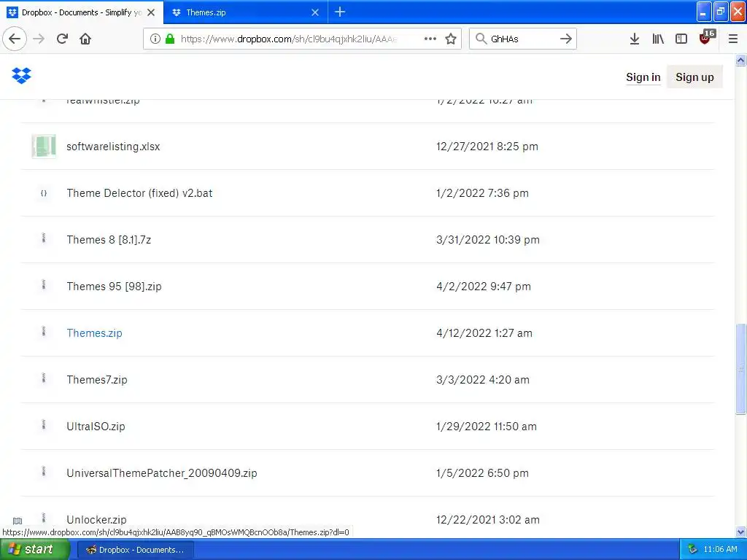
Task: Click the Unlocker.zip archive icon
Action: [x=44, y=518]
